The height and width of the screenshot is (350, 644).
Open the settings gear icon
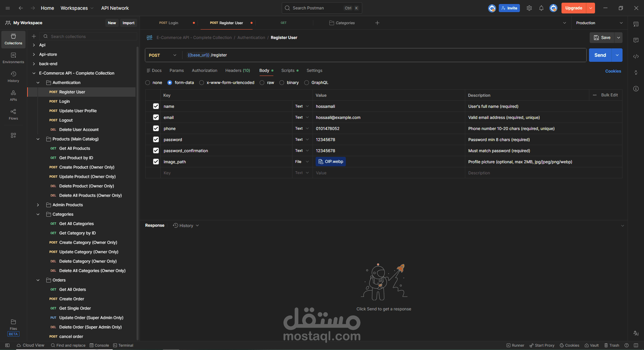[529, 8]
